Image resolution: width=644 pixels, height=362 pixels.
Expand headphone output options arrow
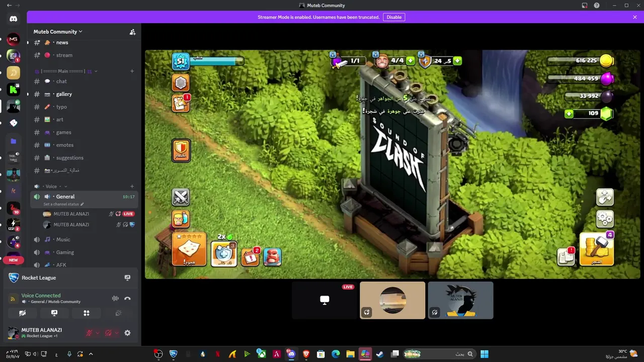coord(117,333)
